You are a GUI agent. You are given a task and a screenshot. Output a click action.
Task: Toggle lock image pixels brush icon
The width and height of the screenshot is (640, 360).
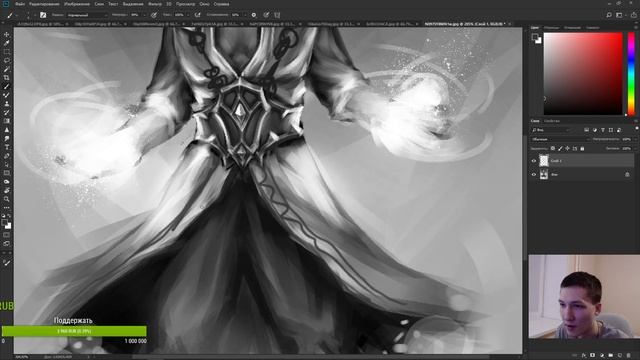click(x=560, y=149)
